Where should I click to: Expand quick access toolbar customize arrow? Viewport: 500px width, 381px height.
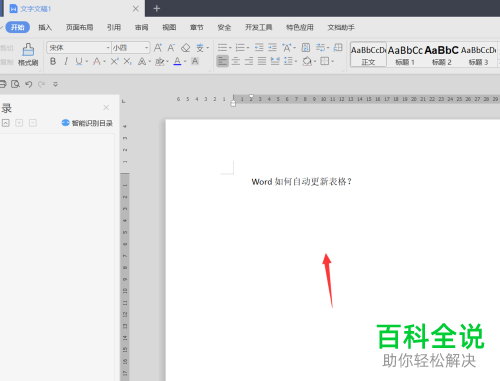point(55,84)
